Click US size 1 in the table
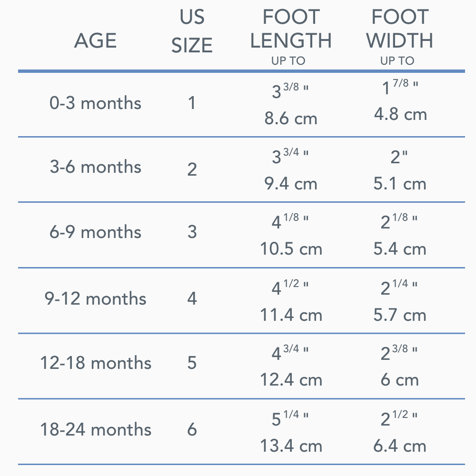 click(x=192, y=103)
